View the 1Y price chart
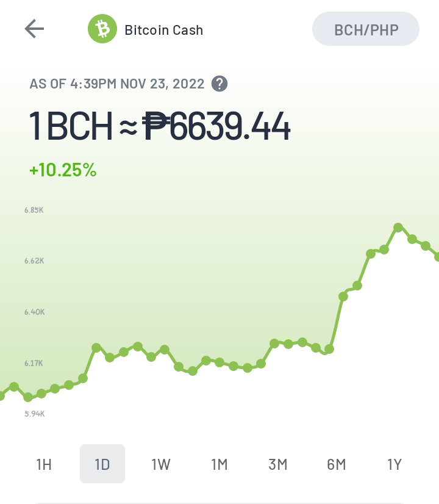This screenshot has width=439, height=504. pyautogui.click(x=394, y=464)
